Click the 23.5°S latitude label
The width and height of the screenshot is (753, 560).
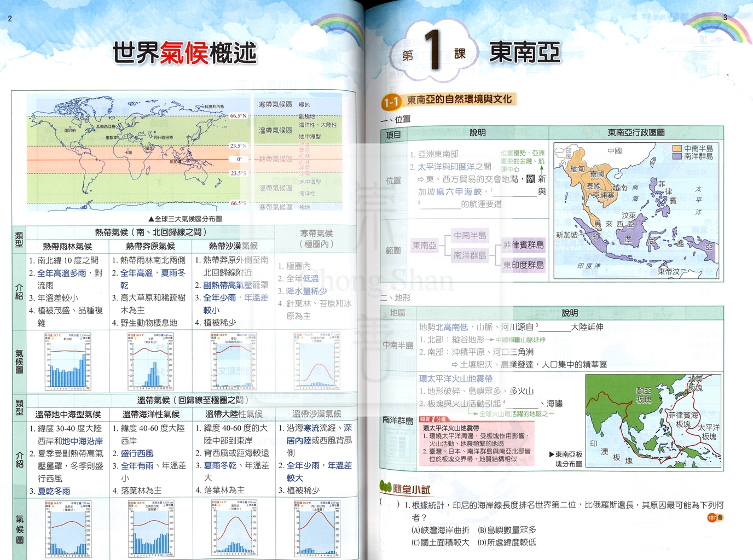[x=238, y=173]
